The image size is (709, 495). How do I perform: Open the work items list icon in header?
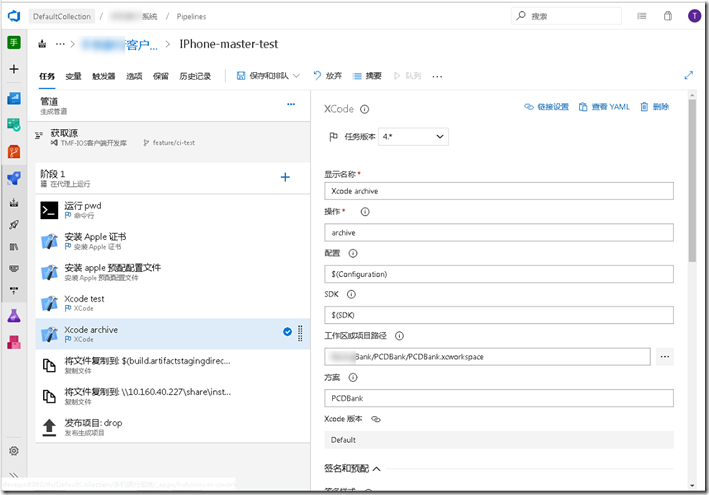coord(642,16)
